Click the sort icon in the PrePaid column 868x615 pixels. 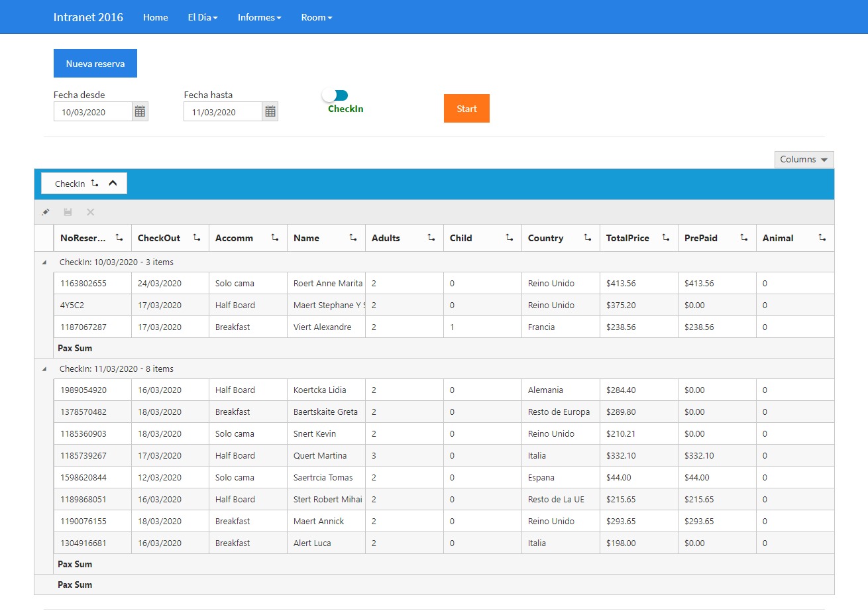(743, 238)
